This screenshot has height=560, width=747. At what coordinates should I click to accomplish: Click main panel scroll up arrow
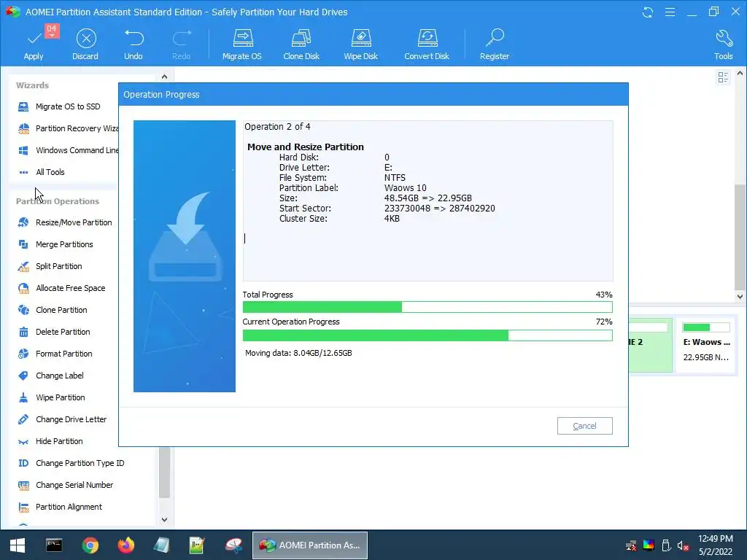740,74
